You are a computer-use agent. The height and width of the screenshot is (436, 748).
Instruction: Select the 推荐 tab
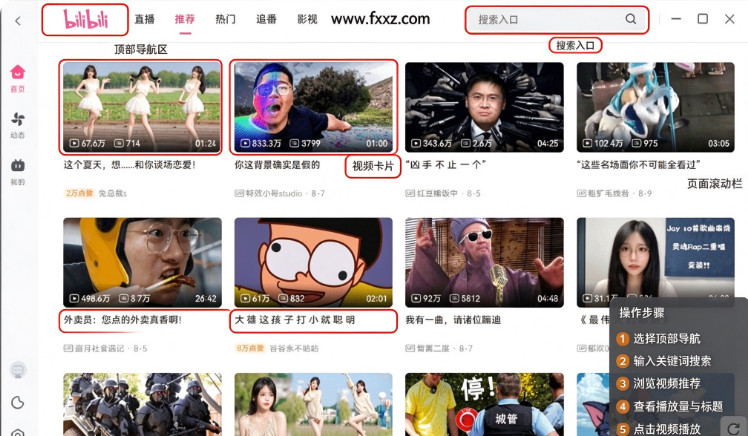185,19
